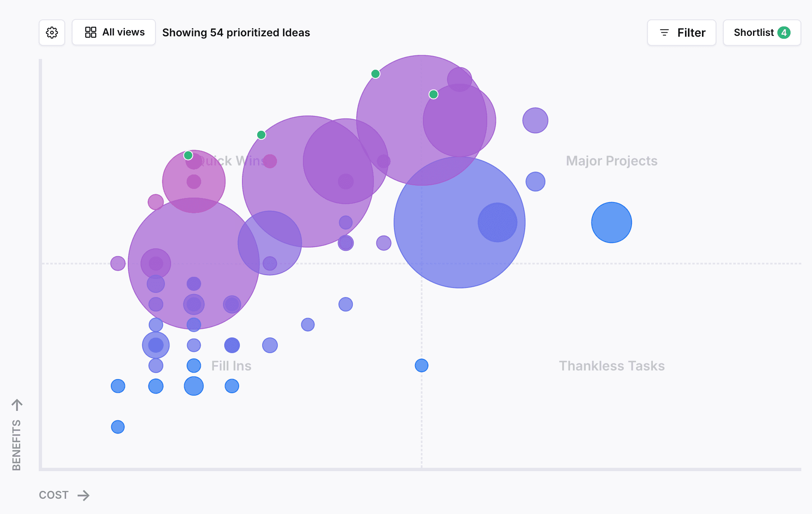Select the largest blue-violet bubble
The height and width of the screenshot is (514, 812).
tap(460, 222)
